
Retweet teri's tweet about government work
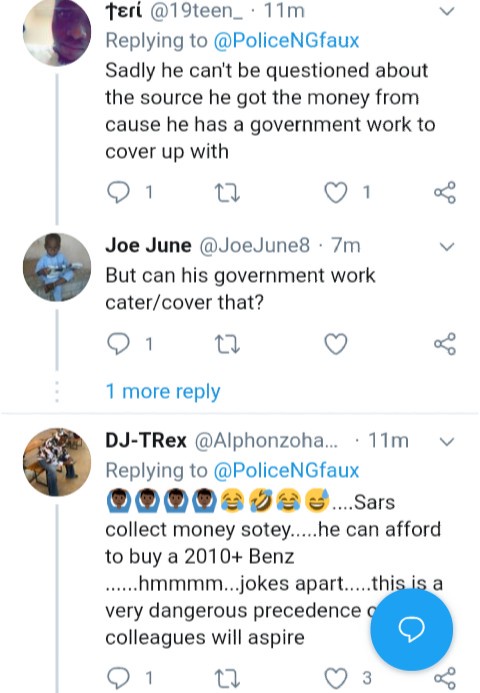(227, 193)
